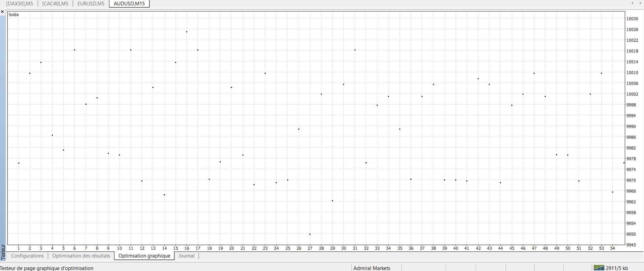Close the Testeur panel with the X
The image size is (644, 271).
click(x=3, y=12)
